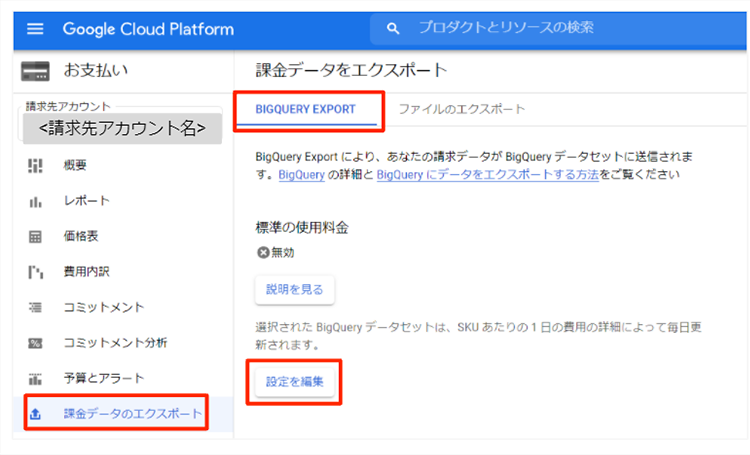Viewport: 750px width, 455px height.
Task: Click the 課金データをエクスポート page title
Action: [352, 70]
